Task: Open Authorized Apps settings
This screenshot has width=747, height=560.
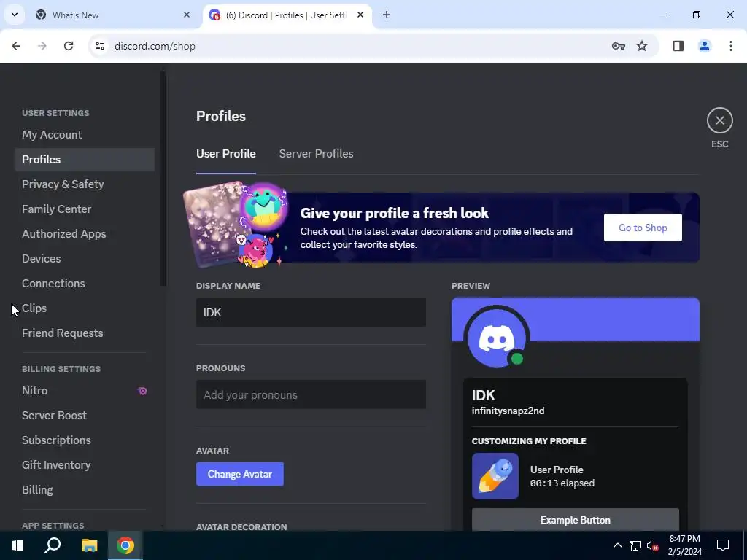Action: click(x=85, y=234)
